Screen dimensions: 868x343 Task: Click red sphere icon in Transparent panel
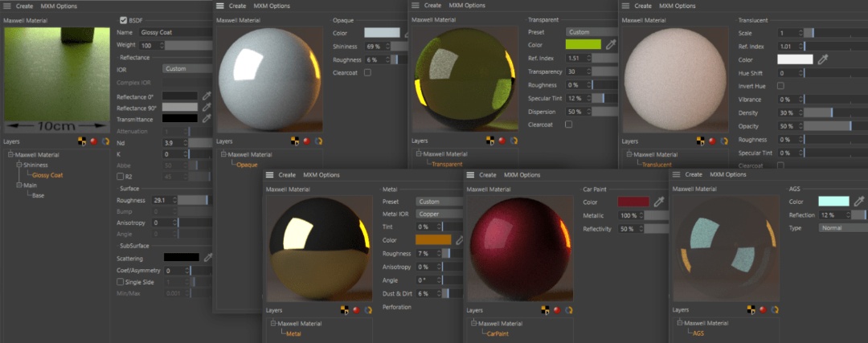pyautogui.click(x=502, y=141)
